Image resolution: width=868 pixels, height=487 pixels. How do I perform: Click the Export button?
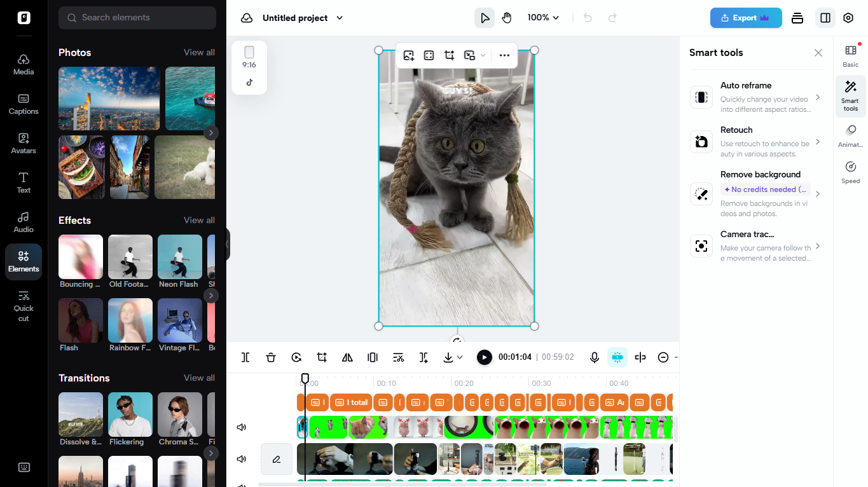click(745, 17)
